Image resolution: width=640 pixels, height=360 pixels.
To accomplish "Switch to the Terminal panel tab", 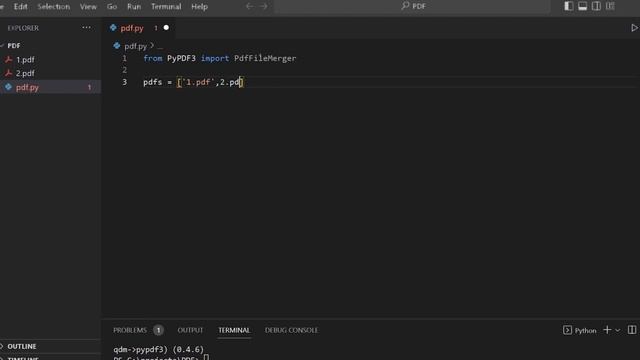I will [x=234, y=330].
